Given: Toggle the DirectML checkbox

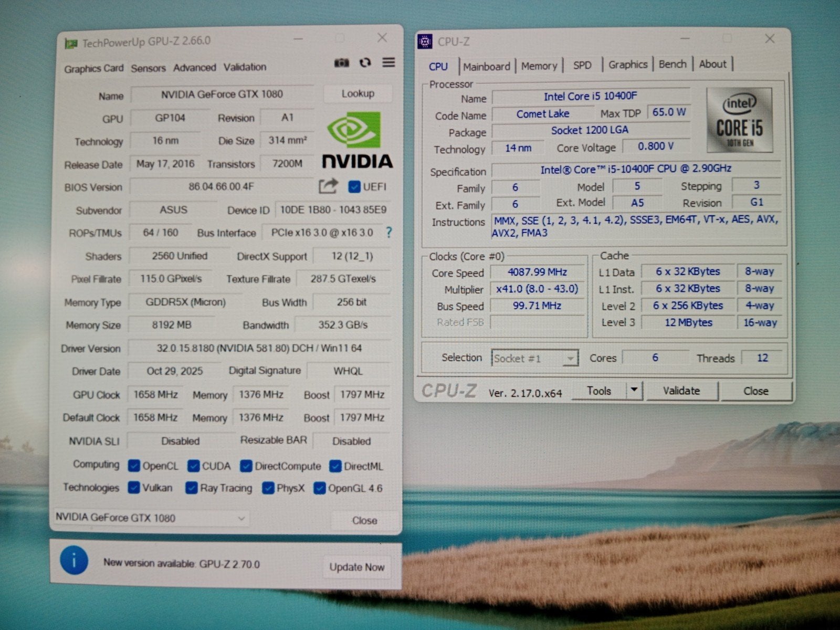Looking at the screenshot, I should click(x=335, y=466).
